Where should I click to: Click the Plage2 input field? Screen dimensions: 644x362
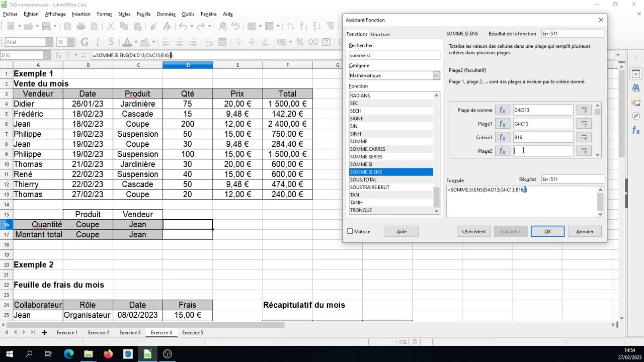tap(543, 151)
